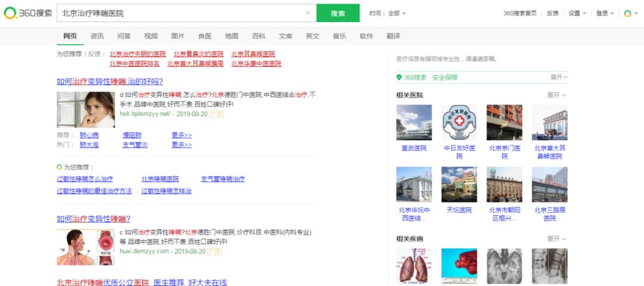Click the green user avatar icon at top right
Image resolution: width=644 pixels, height=286 pixels.
627,13
